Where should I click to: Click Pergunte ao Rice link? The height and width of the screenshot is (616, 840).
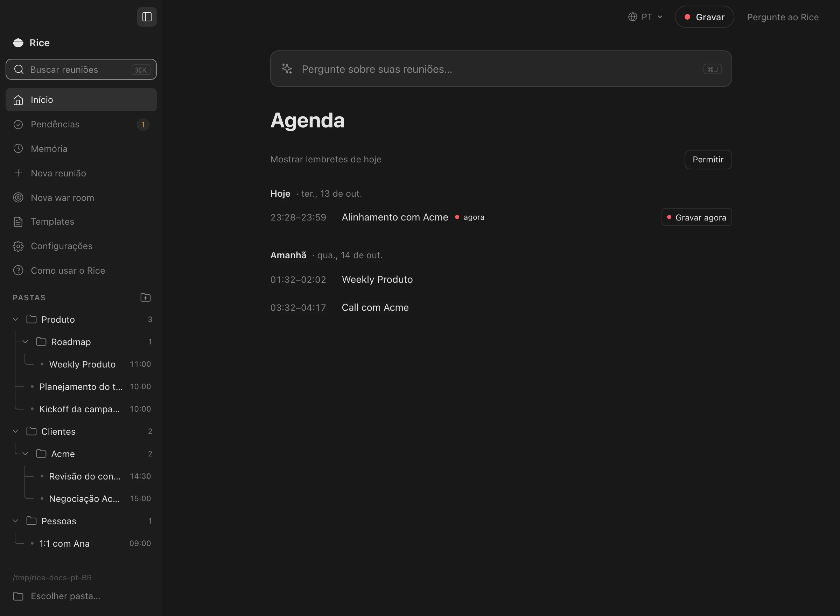783,17
